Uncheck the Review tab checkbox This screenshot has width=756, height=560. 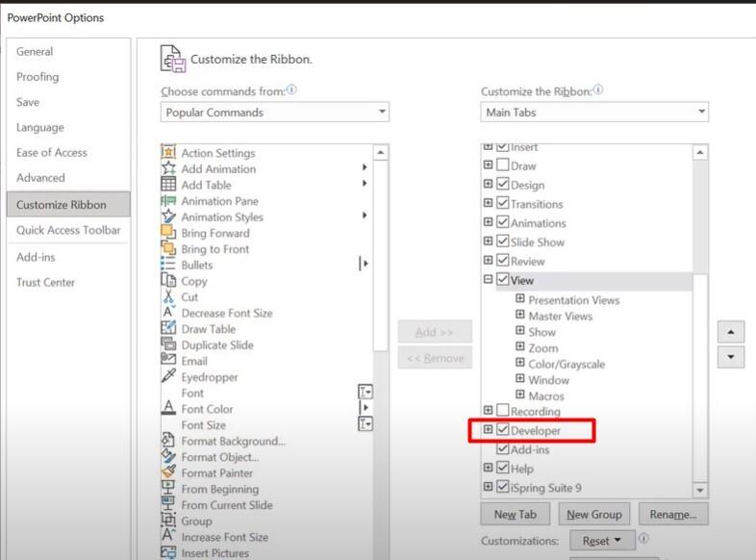coord(503,260)
